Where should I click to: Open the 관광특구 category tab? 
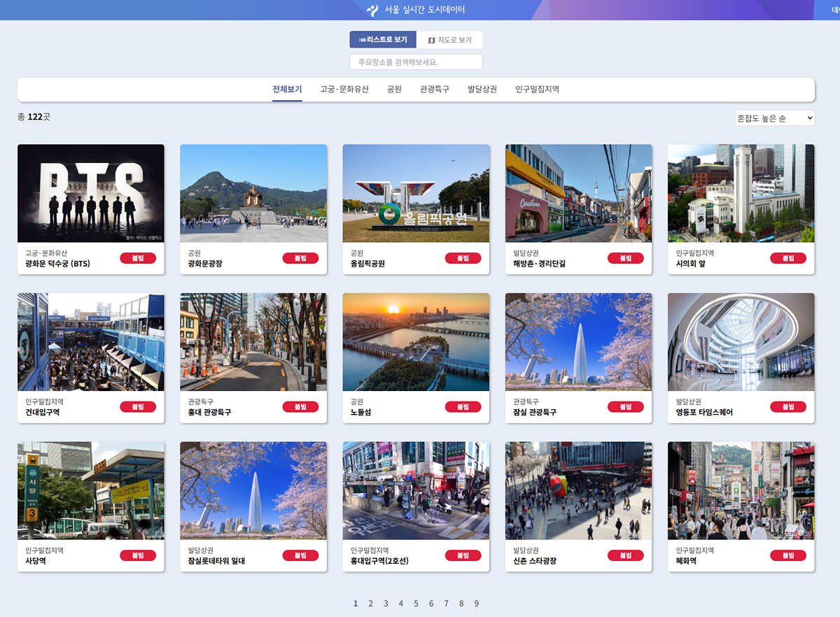[435, 90]
